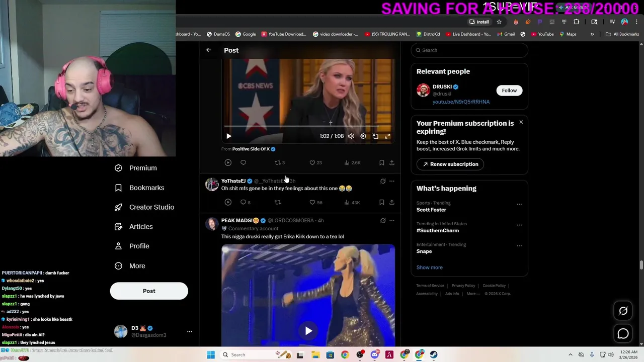Open Premium in the sidebar

coord(136,168)
